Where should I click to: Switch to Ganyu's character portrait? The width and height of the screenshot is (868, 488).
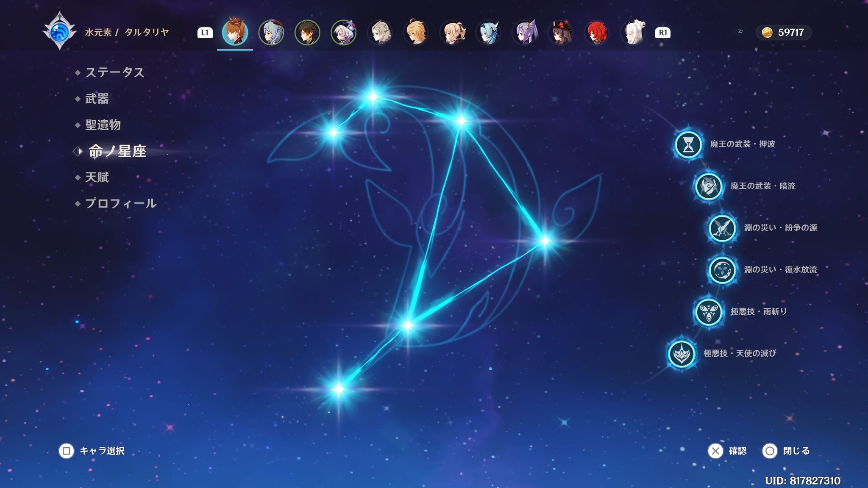coord(271,32)
